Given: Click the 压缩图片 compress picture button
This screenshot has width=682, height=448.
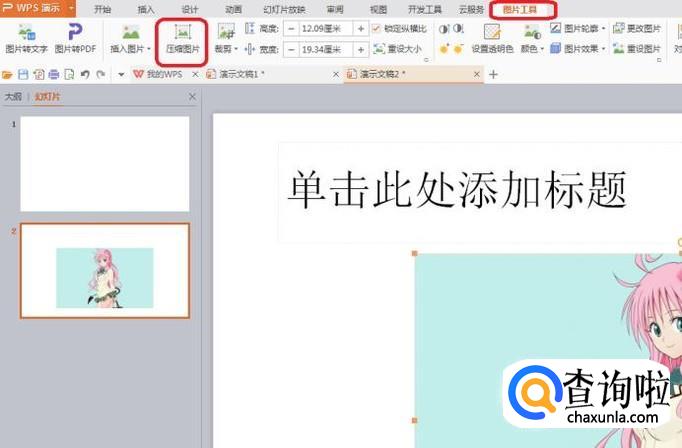Looking at the screenshot, I should click(x=183, y=39).
